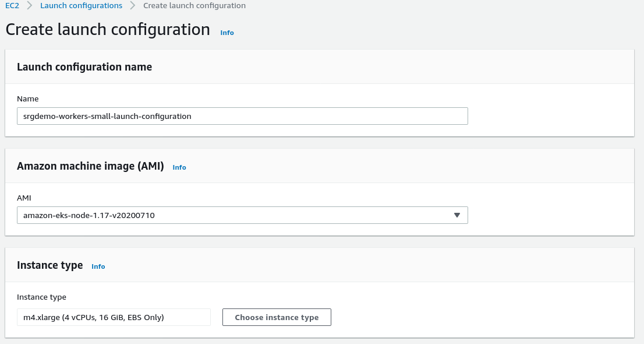Go to Launch configurations breadcrumb

pos(81,6)
